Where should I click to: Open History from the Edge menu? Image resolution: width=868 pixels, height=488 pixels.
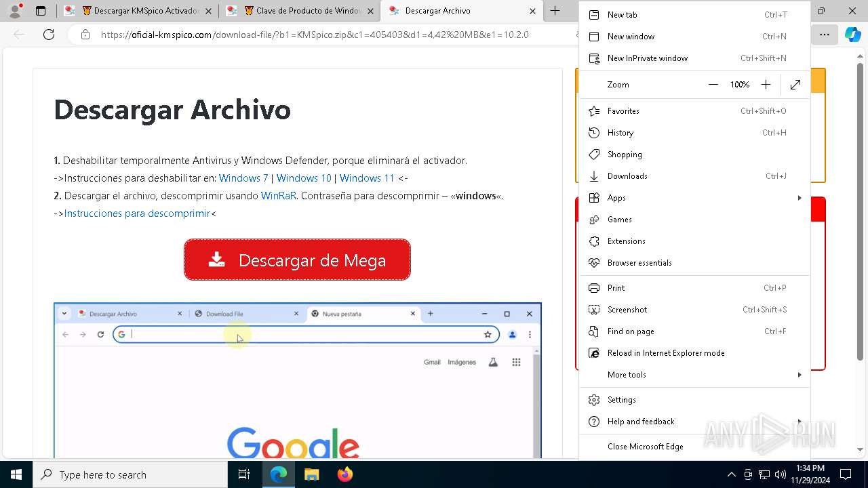coord(694,133)
